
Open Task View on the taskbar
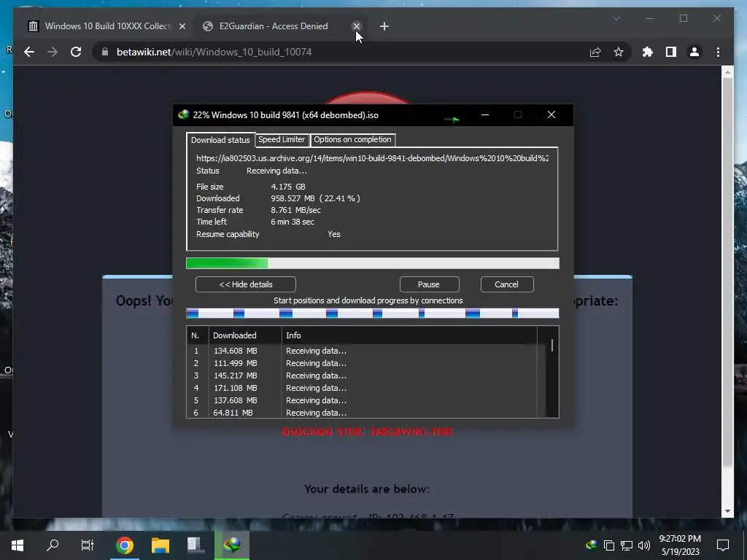coord(88,545)
